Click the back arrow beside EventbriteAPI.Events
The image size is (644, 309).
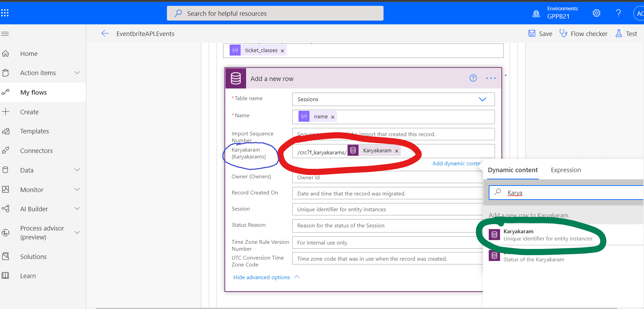click(105, 33)
